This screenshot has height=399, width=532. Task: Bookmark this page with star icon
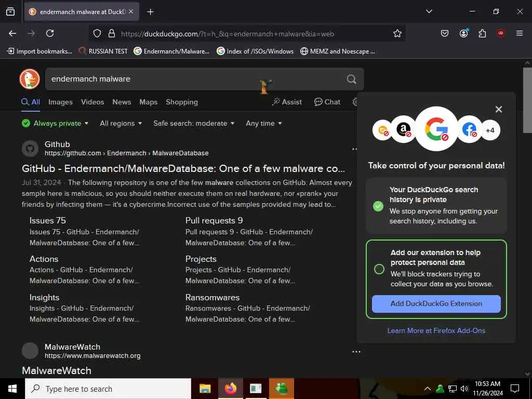tap(397, 33)
